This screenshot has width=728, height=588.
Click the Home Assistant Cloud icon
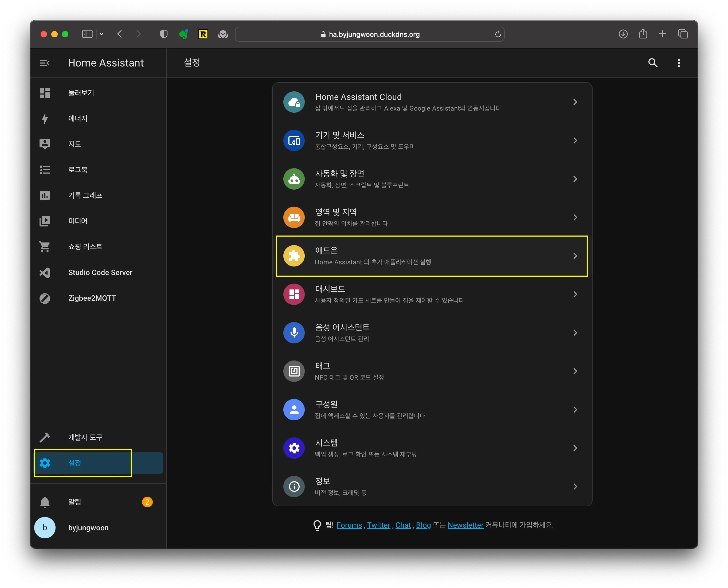[x=294, y=102]
